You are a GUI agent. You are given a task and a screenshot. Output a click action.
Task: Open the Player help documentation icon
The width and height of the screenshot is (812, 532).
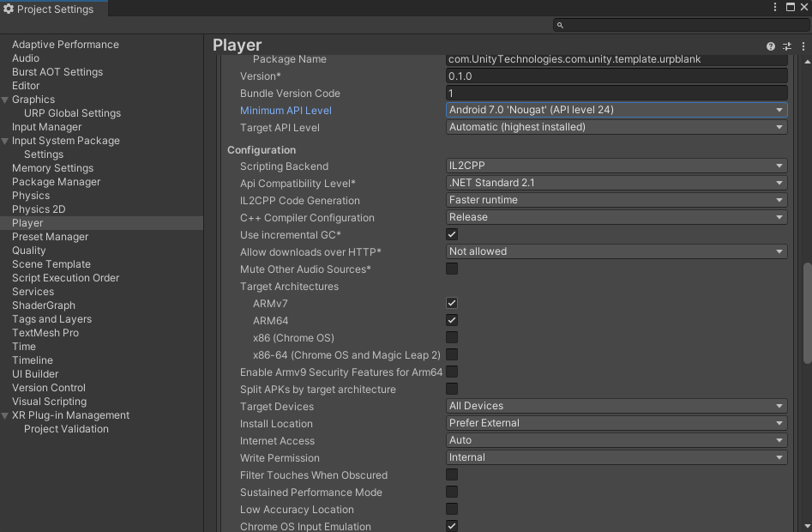pyautogui.click(x=771, y=46)
